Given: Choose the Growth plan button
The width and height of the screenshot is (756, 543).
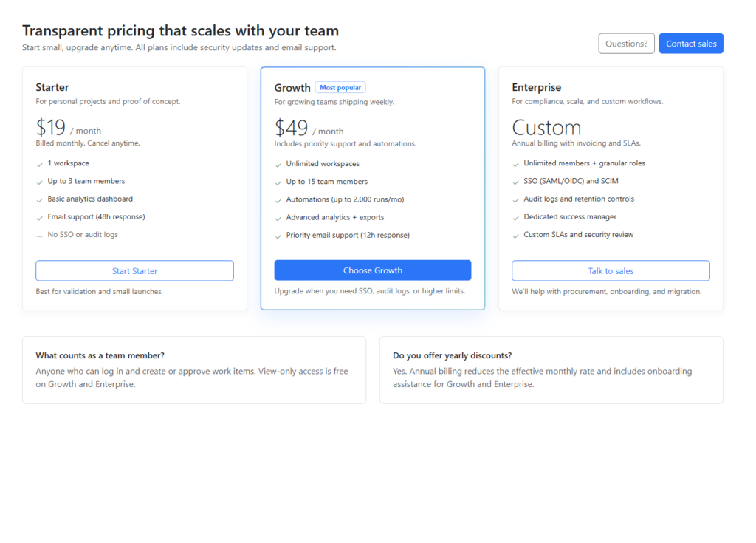Looking at the screenshot, I should click(373, 270).
